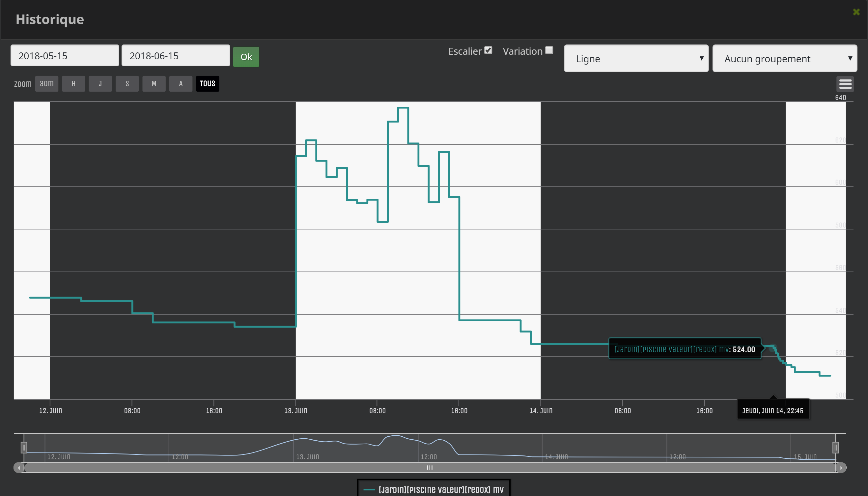The width and height of the screenshot is (868, 496).
Task: Click the navigator scrollbar left arrow
Action: (x=19, y=468)
